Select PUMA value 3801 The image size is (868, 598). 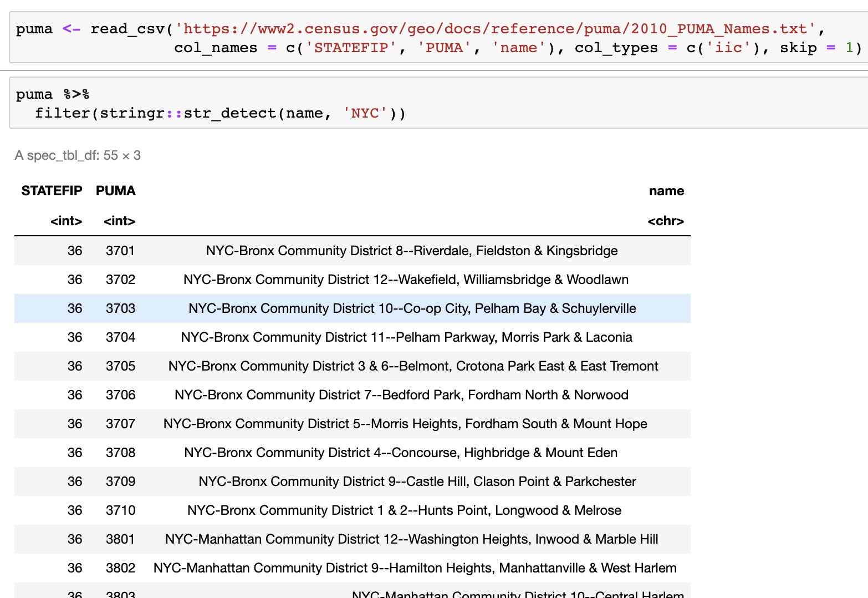tap(120, 539)
